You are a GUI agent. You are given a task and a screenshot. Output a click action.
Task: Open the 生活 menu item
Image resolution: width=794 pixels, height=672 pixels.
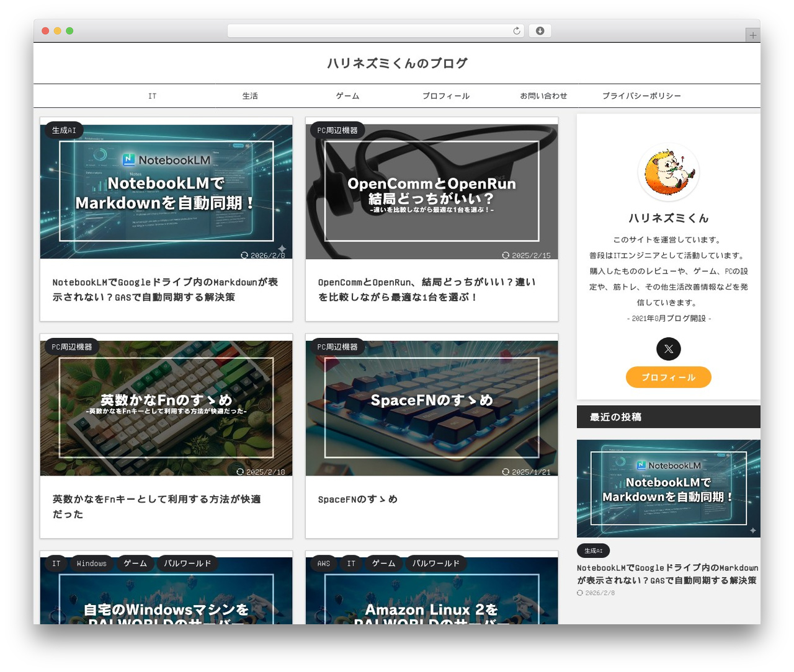[250, 96]
